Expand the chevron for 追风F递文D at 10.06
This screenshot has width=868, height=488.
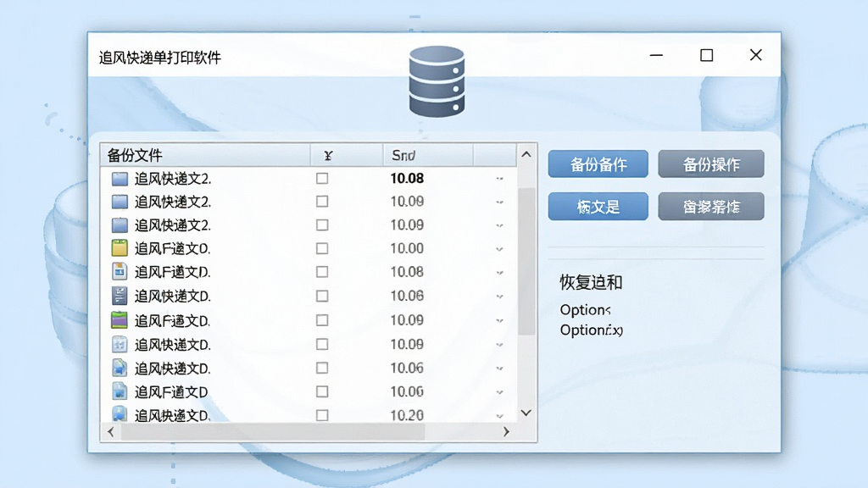499,392
